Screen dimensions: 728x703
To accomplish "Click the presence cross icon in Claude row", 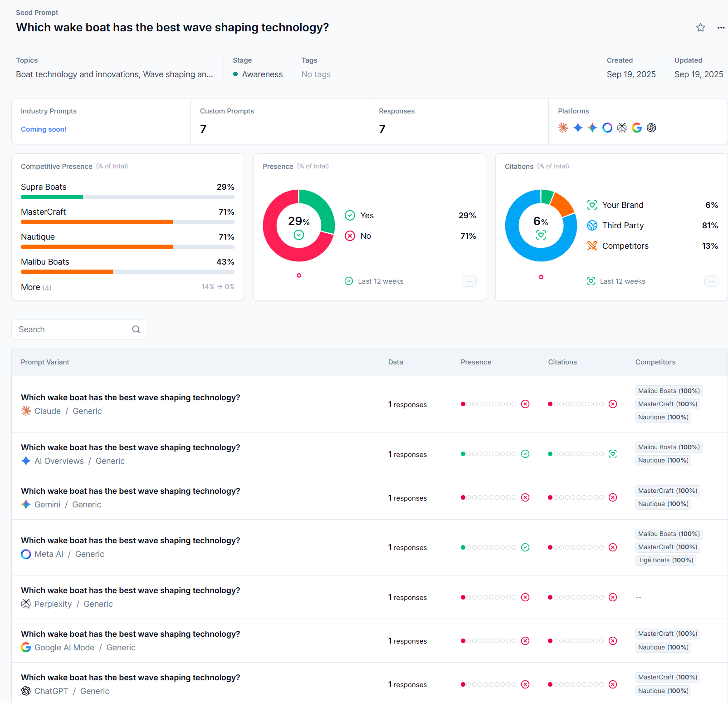I will point(525,404).
